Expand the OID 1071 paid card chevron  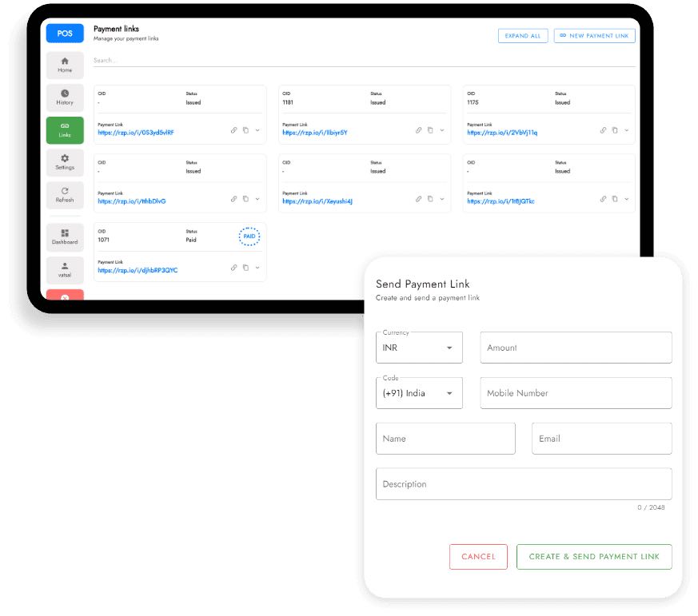click(x=257, y=268)
